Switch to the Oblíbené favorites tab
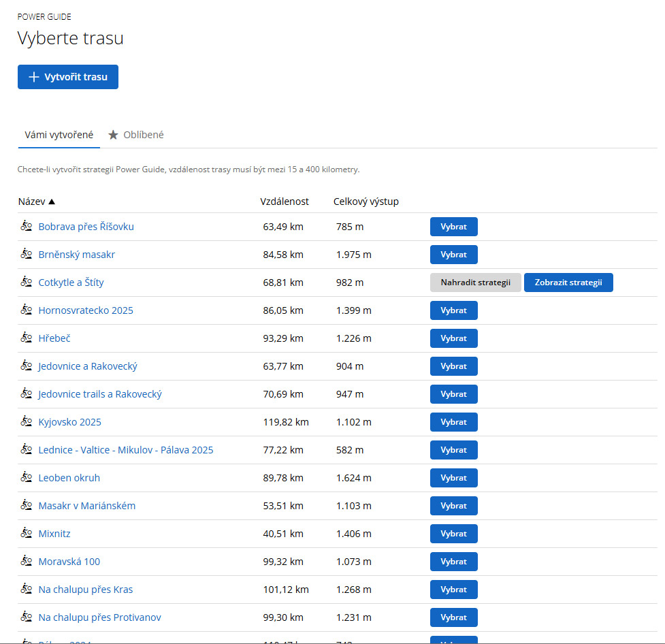This screenshot has width=665, height=644. click(136, 135)
